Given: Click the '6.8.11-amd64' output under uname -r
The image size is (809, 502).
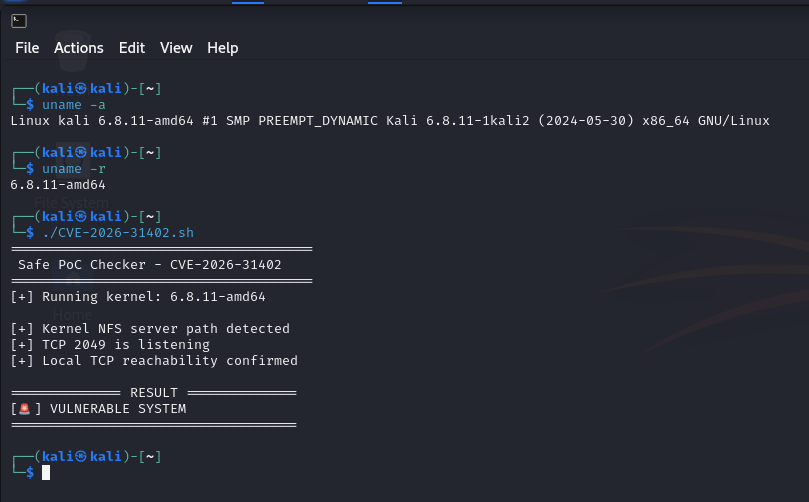Looking at the screenshot, I should click(x=58, y=185).
